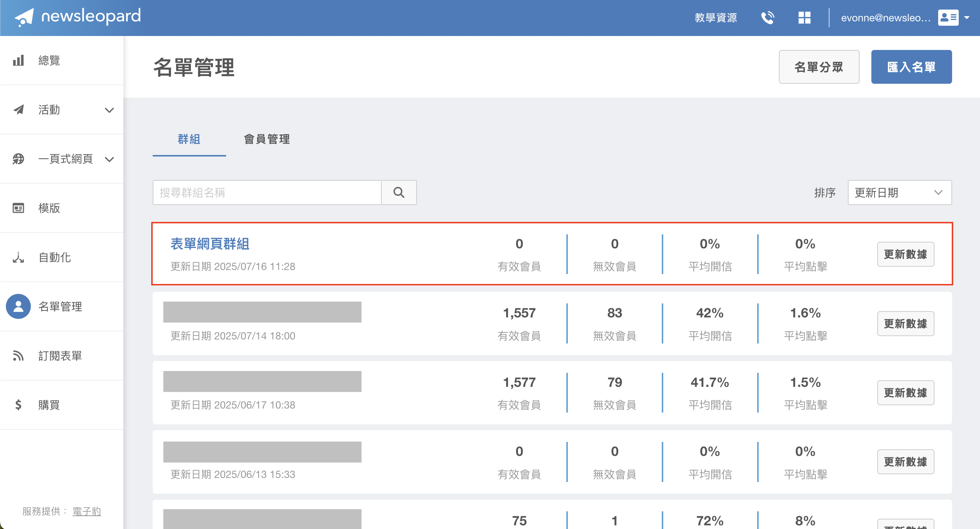The height and width of the screenshot is (529, 980).
Task: Switch to the 群組 tab
Action: pyautogui.click(x=189, y=139)
